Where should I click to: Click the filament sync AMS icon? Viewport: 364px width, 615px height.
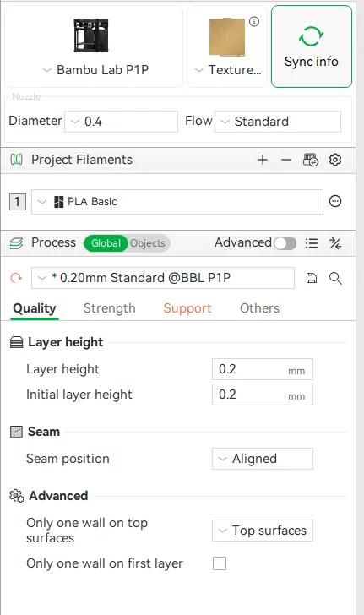click(311, 160)
